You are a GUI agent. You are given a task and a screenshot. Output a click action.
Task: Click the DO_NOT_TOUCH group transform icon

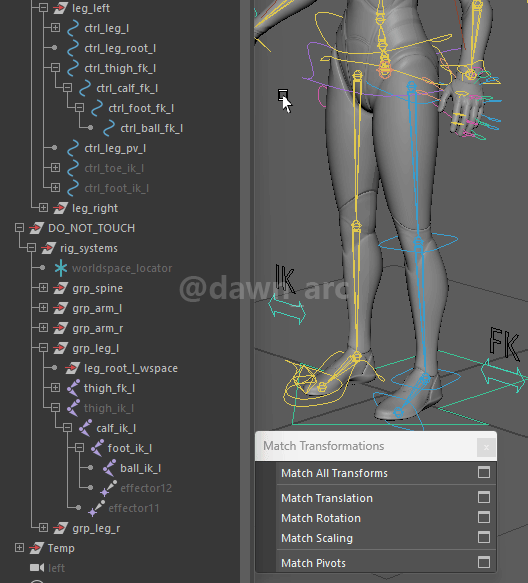36,228
